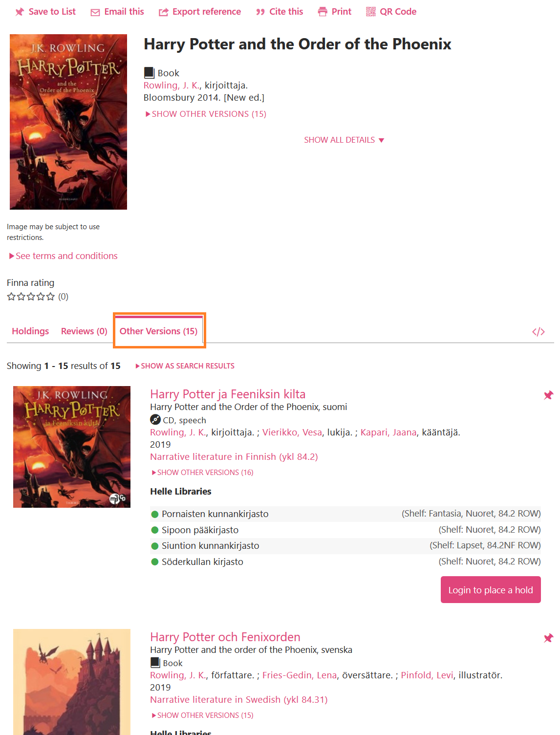
Task: Click the Print printer icon
Action: point(323,12)
